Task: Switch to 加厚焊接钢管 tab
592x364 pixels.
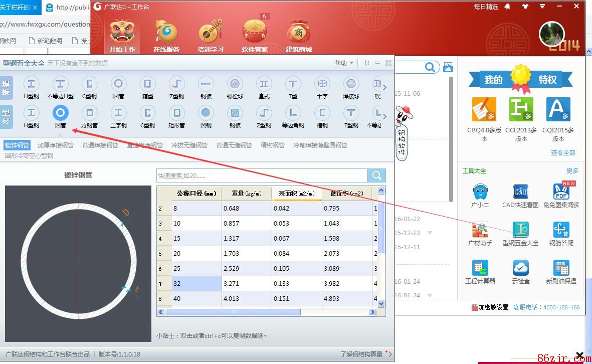Action: point(56,145)
